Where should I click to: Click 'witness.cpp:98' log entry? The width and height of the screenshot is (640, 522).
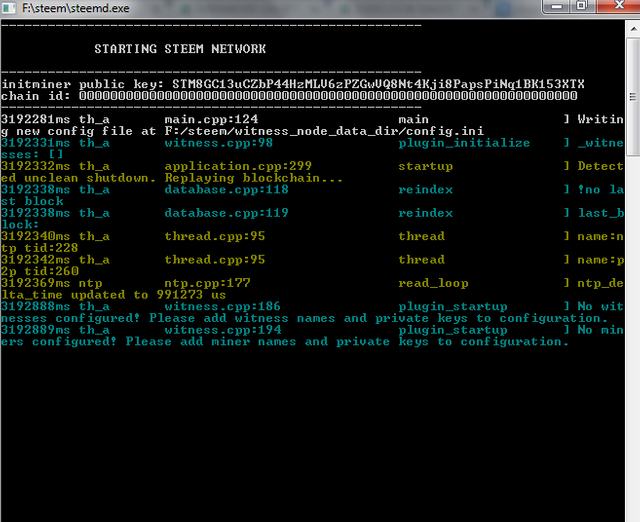coord(219,143)
